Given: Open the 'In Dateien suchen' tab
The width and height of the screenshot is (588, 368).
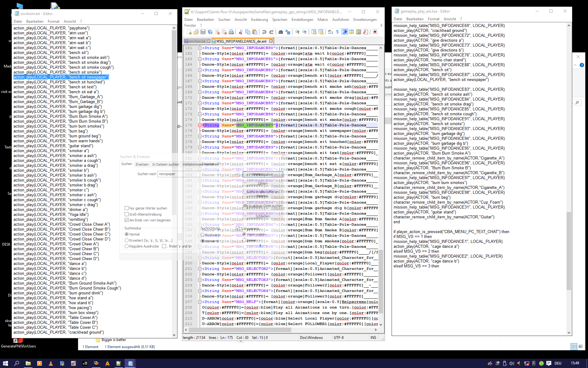Looking at the screenshot, I should pos(165,164).
